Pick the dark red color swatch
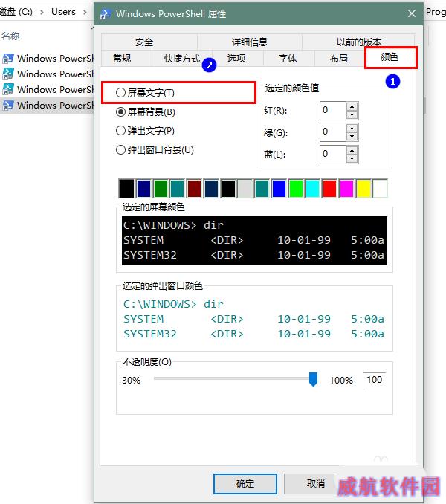 click(x=194, y=188)
